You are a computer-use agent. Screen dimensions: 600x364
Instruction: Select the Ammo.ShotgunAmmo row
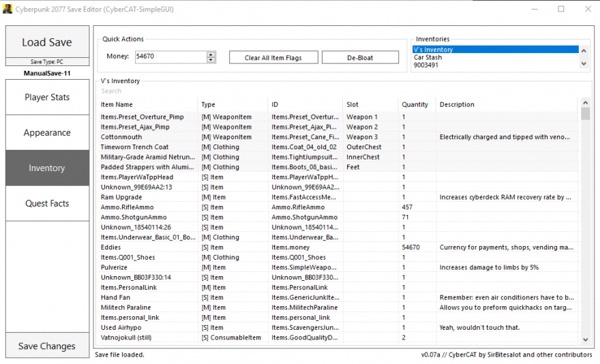pos(339,217)
